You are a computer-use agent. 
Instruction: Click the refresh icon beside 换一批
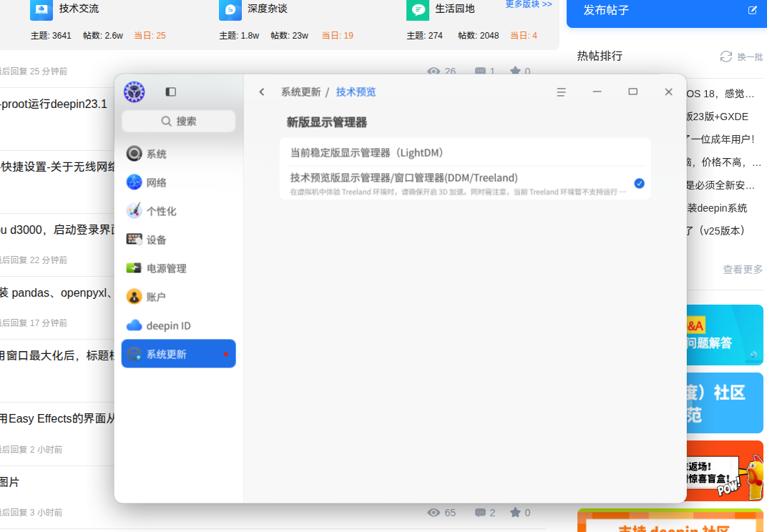pyautogui.click(x=726, y=56)
